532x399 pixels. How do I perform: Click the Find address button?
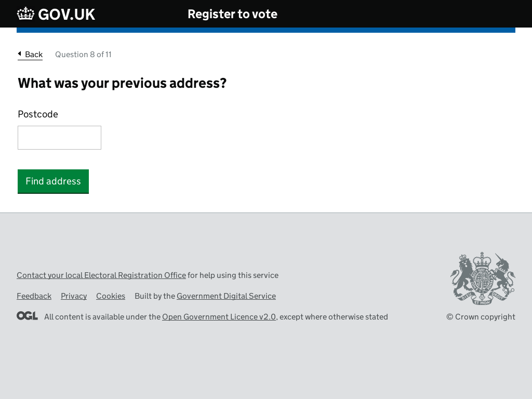click(x=54, y=181)
